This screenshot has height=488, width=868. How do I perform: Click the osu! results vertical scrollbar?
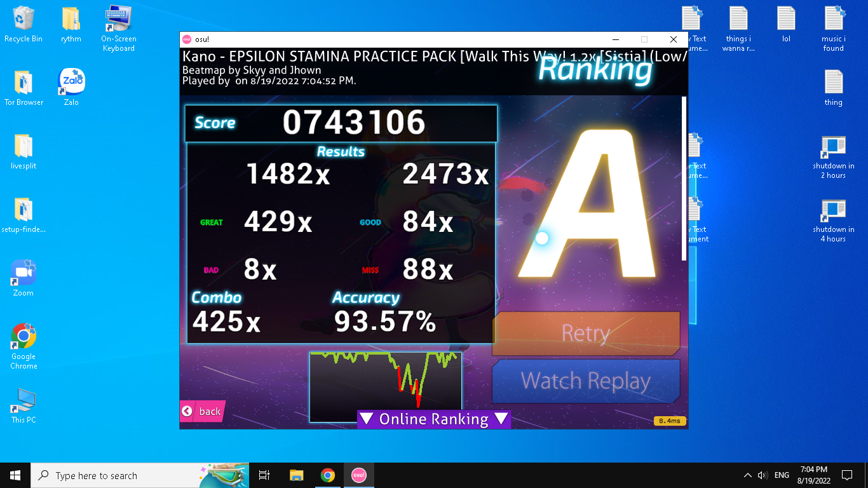(684, 178)
